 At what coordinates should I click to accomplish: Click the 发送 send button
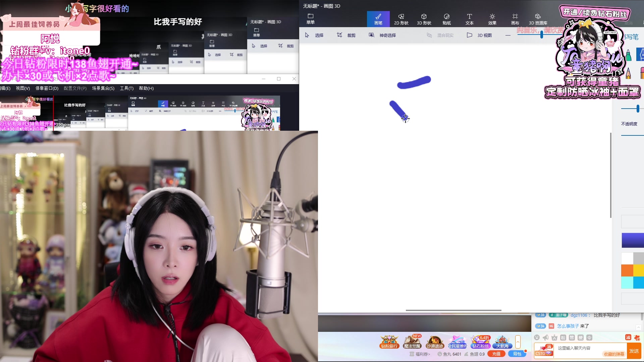point(634,351)
